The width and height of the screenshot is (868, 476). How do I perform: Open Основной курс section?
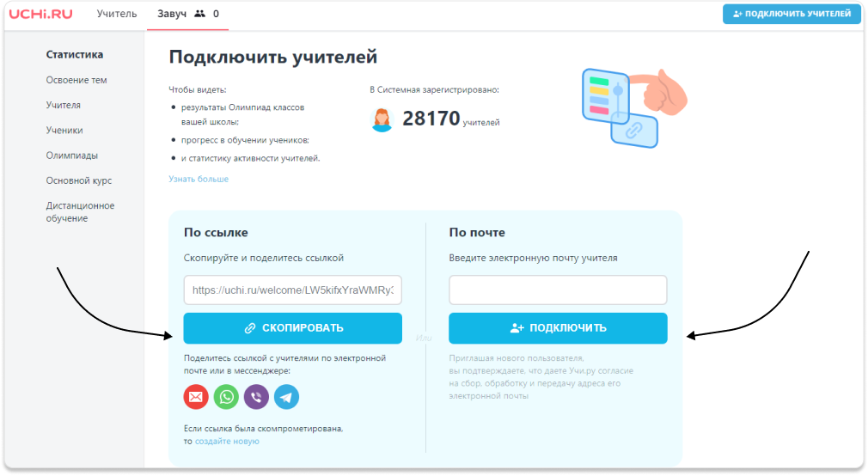(x=79, y=180)
